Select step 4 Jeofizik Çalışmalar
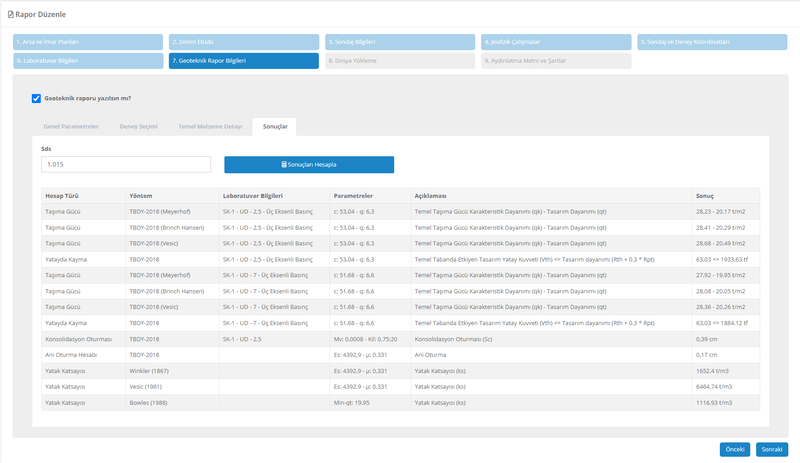The width and height of the screenshot is (800, 463). 556,42
